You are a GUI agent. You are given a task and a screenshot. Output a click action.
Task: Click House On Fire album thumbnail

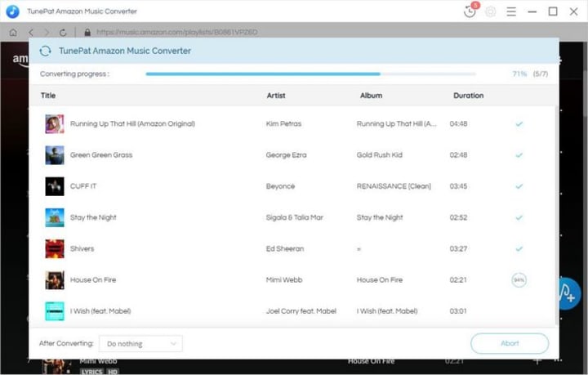click(x=55, y=280)
